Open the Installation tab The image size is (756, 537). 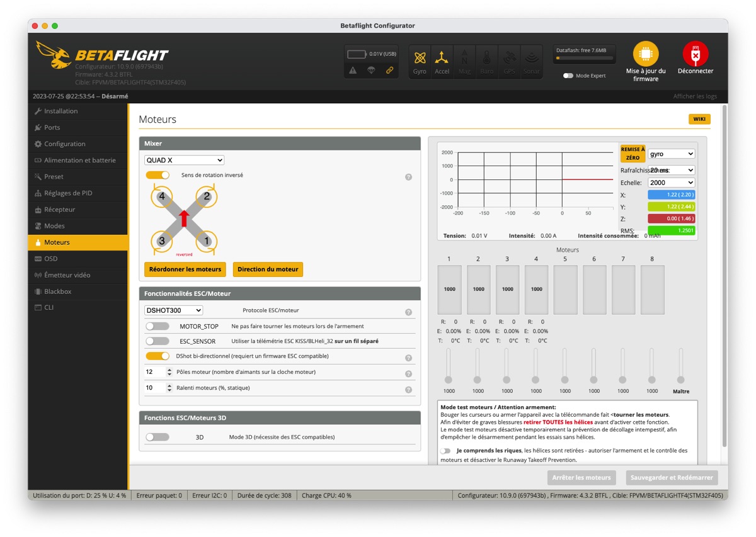click(78, 111)
